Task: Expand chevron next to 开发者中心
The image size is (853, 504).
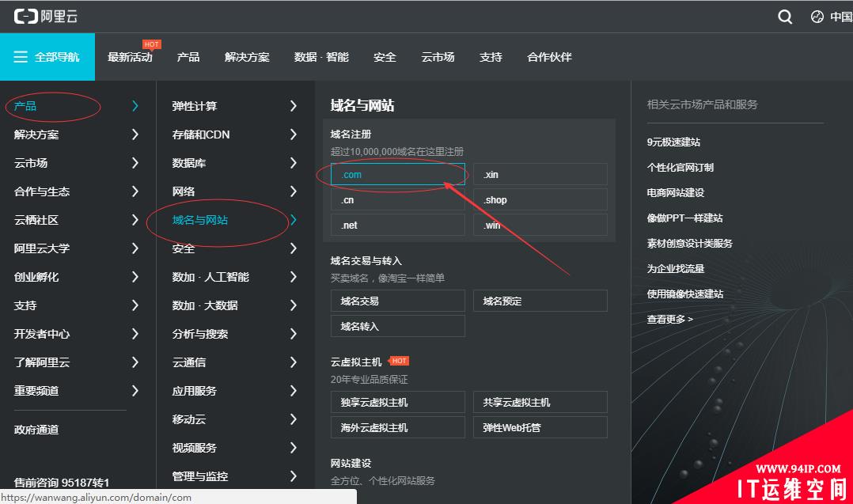Action: (135, 334)
